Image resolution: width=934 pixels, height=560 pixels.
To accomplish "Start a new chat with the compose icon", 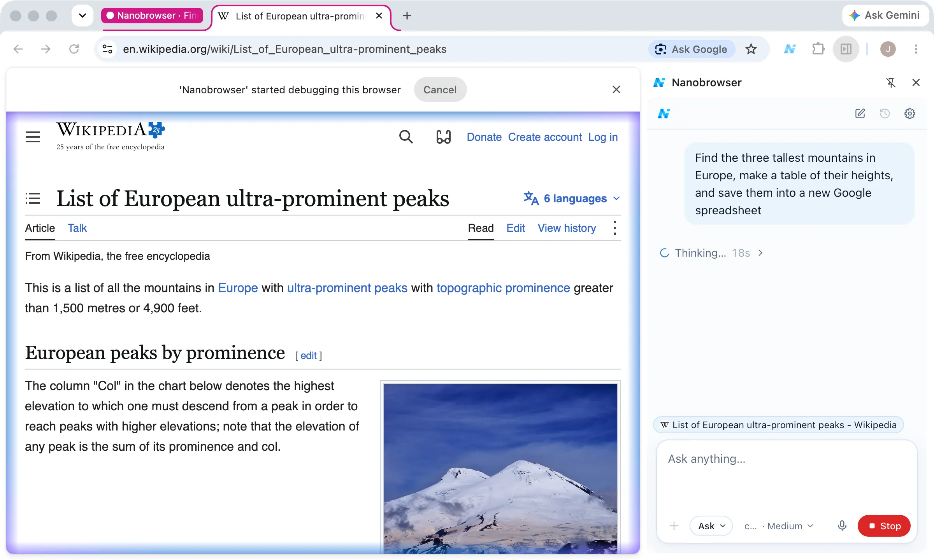I will (860, 114).
